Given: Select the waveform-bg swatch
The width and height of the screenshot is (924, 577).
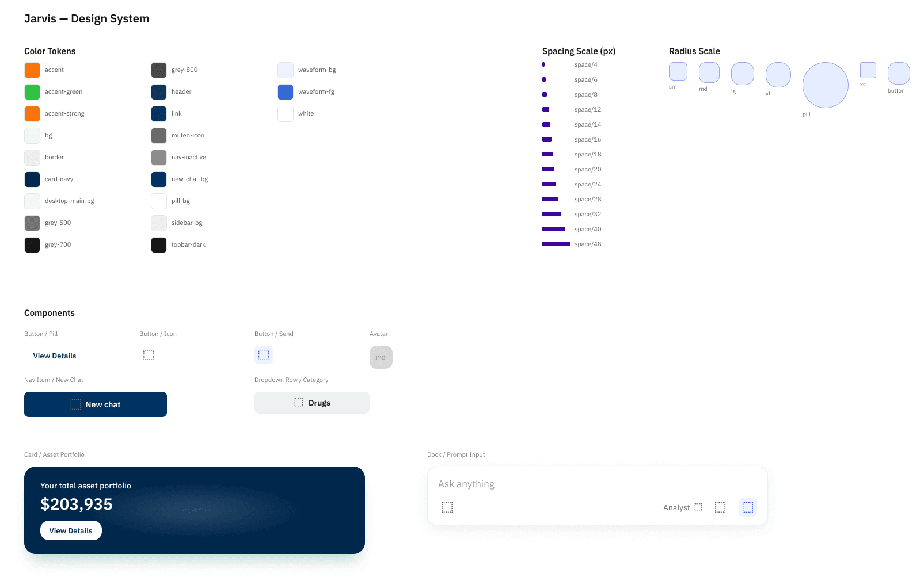Looking at the screenshot, I should 286,70.
